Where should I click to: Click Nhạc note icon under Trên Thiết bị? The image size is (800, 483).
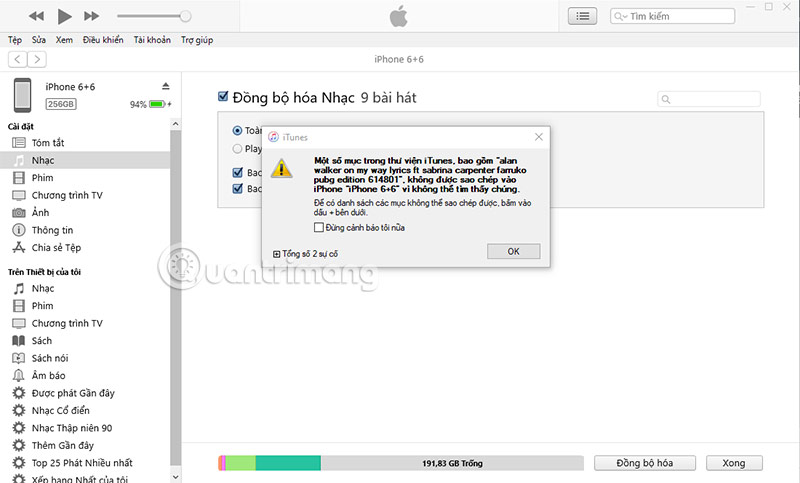pyautogui.click(x=19, y=289)
